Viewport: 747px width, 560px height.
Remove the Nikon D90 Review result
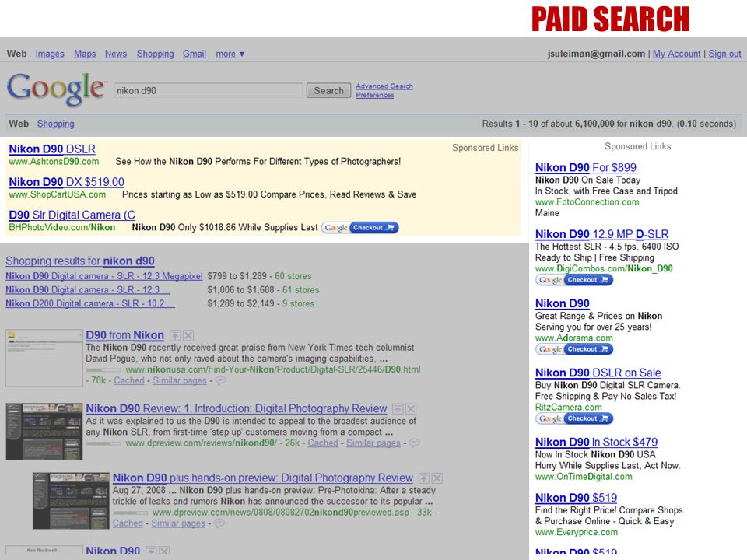(x=411, y=409)
